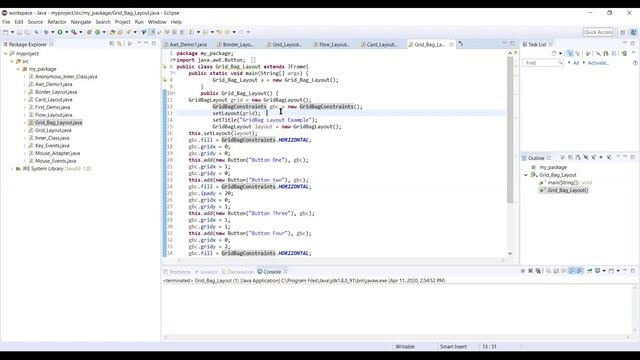Screen dimensions: 640x360
Task: Collapse the myproject tree node
Action: tap(5, 53)
